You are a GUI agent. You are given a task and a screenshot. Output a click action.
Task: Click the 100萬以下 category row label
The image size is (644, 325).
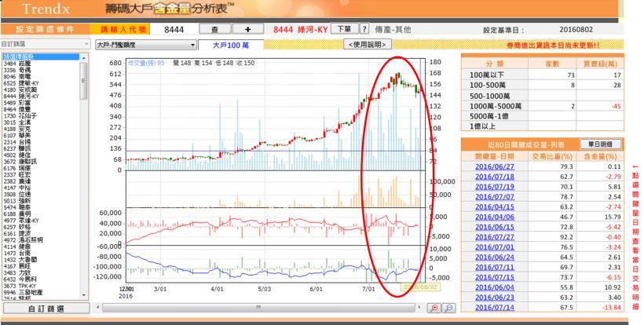tap(487, 75)
